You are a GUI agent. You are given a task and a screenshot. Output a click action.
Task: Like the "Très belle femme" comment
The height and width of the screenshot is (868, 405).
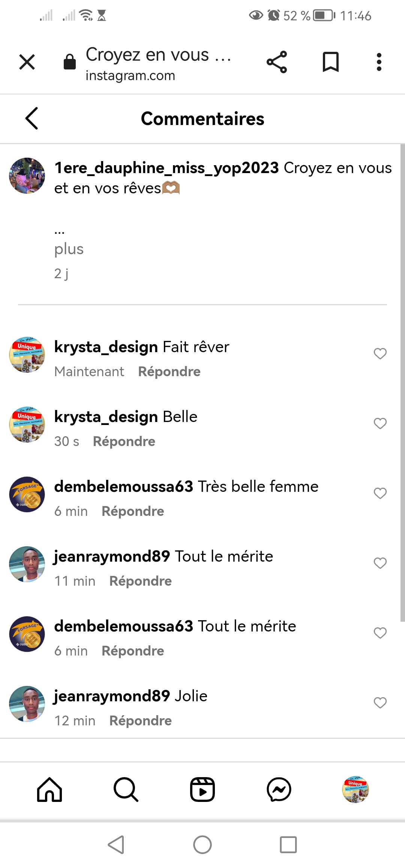coord(380,493)
